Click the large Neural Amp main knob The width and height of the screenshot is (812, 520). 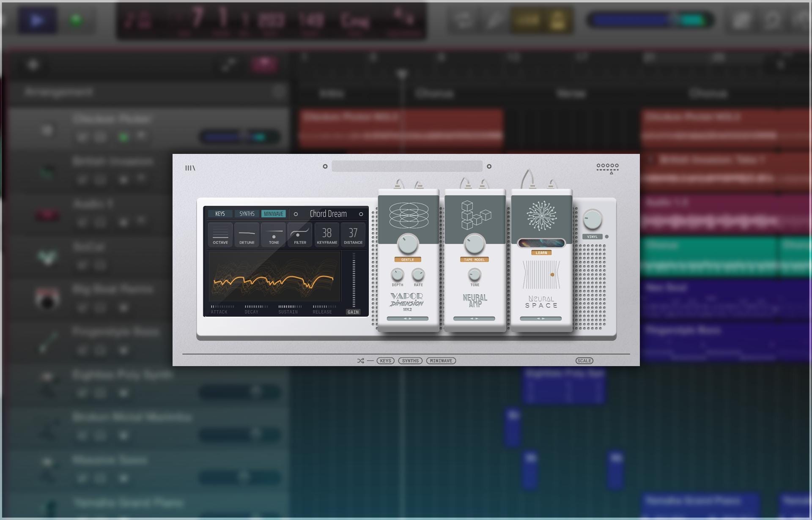(475, 244)
